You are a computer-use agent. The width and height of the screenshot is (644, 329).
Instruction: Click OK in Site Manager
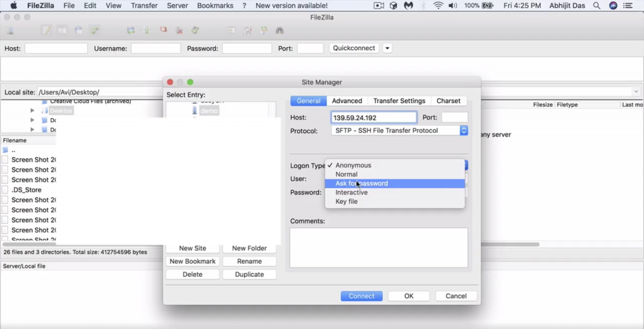pyautogui.click(x=409, y=296)
